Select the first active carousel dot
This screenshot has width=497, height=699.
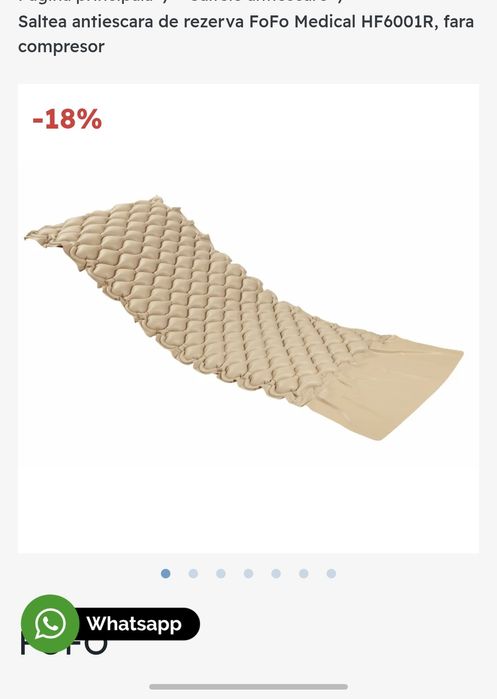[165, 574]
